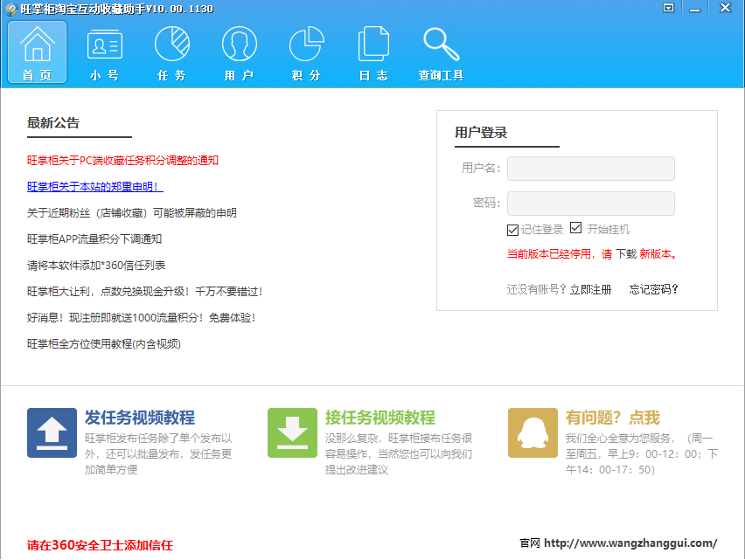Toggle the 记住登录 checkbox
The image size is (745, 560).
pos(512,230)
